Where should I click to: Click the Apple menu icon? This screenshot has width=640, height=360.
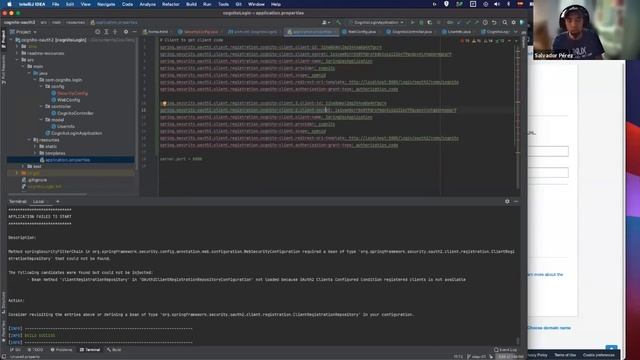pyautogui.click(x=9, y=4)
